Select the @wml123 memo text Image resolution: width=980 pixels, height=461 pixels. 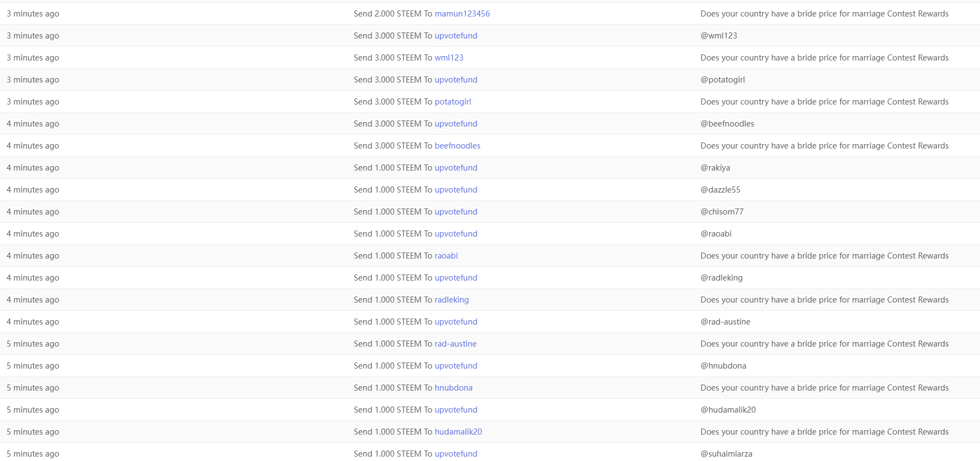click(719, 36)
